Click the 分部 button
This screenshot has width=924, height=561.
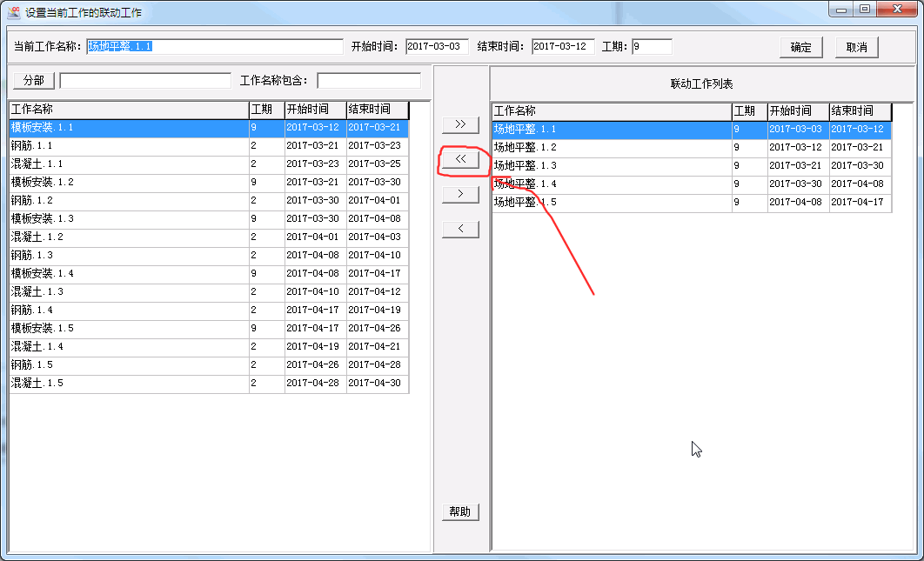[x=34, y=81]
